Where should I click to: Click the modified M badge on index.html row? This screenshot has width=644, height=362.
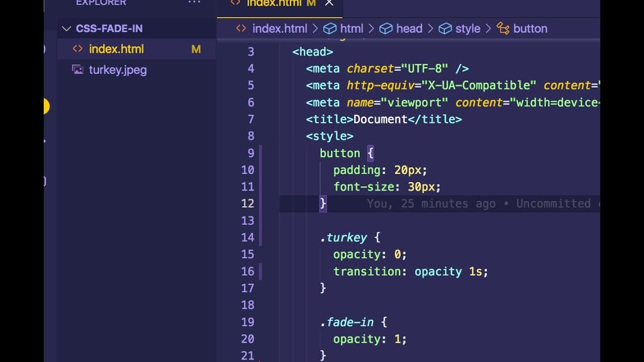[196, 49]
